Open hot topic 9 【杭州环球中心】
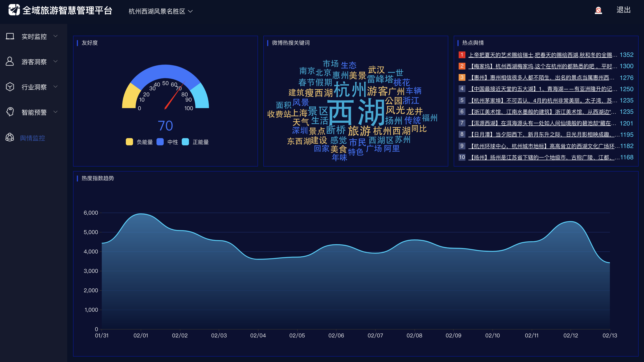Image resolution: width=644 pixels, height=362 pixels. 544,146
